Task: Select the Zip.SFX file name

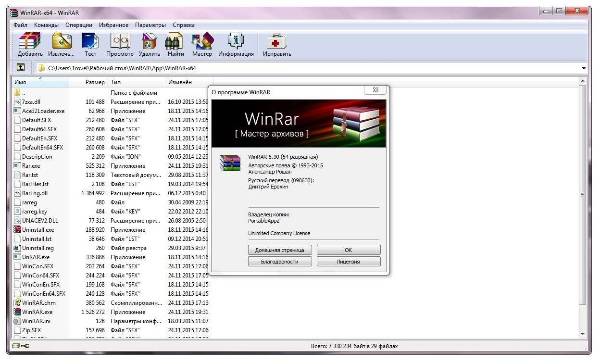Action: point(32,330)
